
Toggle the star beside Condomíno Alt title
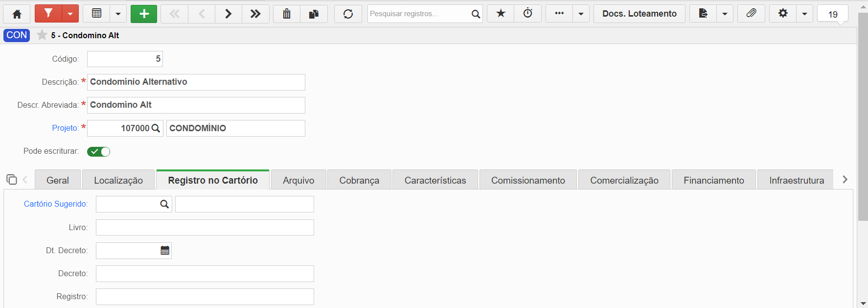point(42,35)
